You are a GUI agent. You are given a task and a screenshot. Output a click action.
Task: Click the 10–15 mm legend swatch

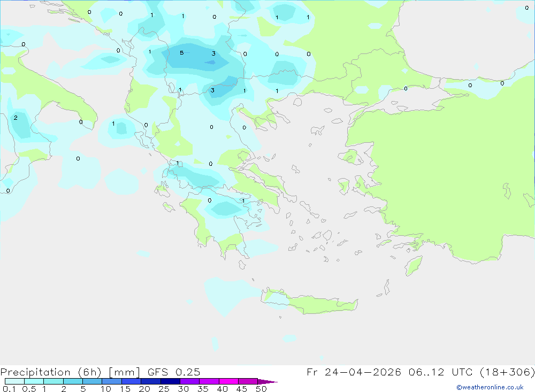tap(112, 381)
